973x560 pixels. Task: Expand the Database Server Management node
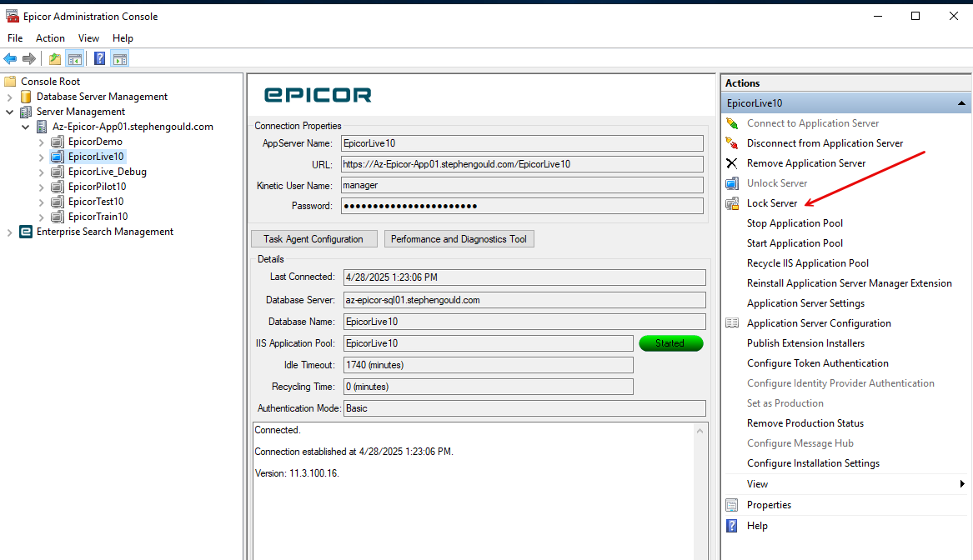point(9,97)
